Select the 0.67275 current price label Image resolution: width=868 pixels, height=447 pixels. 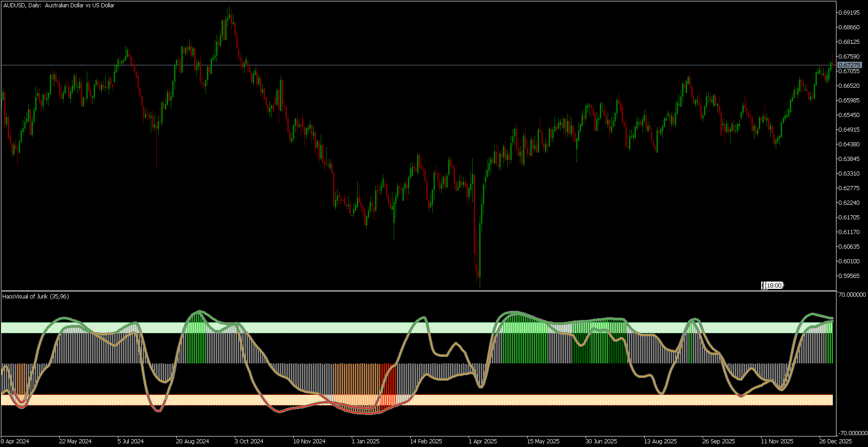[x=850, y=65]
